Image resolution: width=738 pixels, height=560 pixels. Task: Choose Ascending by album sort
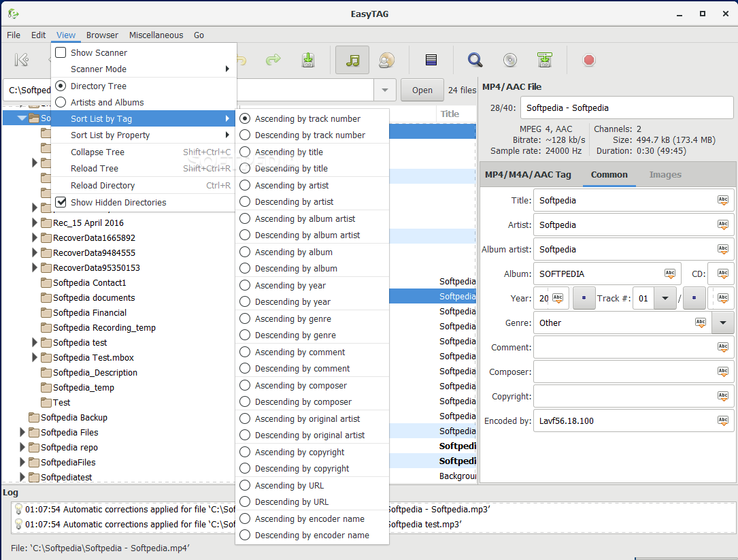point(312,252)
